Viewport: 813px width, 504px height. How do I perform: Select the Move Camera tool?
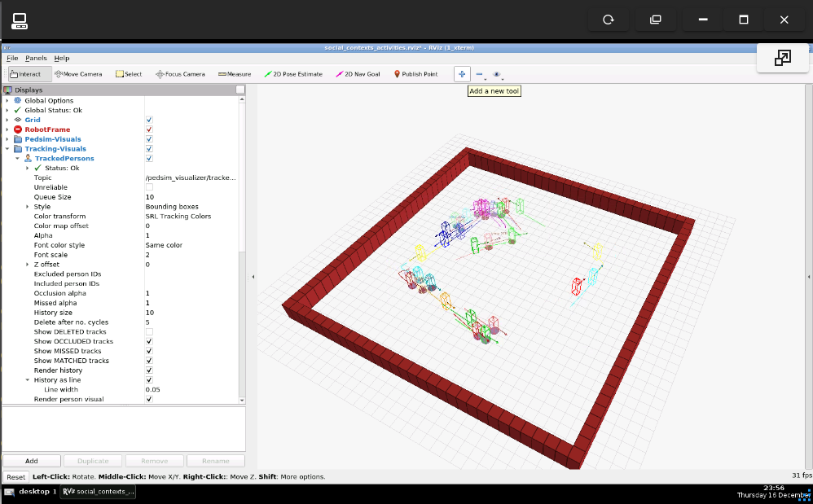[78, 74]
